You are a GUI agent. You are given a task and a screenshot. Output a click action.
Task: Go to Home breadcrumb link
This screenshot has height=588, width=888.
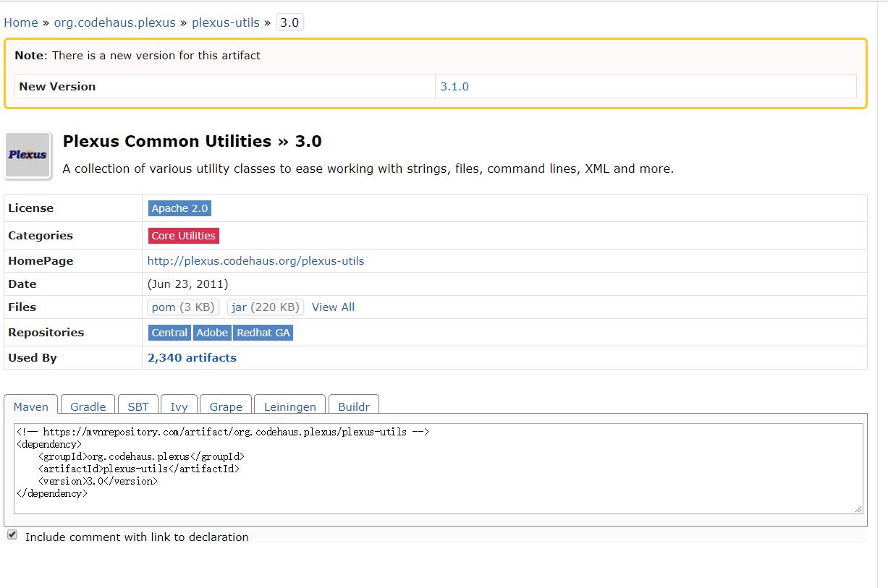coord(21,22)
